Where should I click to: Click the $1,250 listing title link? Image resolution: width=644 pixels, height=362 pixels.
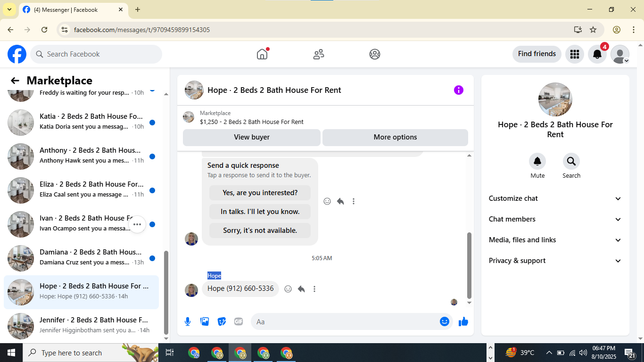(252, 122)
